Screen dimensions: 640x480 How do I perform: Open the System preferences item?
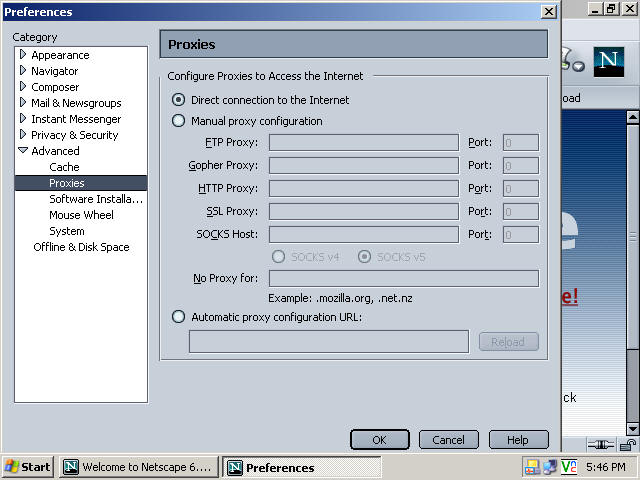pos(67,231)
